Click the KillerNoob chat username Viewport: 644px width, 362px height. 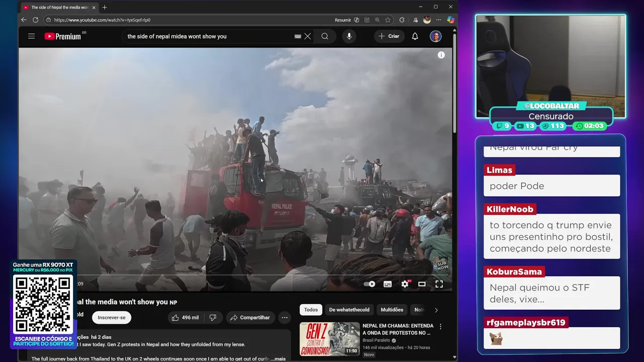(510, 209)
